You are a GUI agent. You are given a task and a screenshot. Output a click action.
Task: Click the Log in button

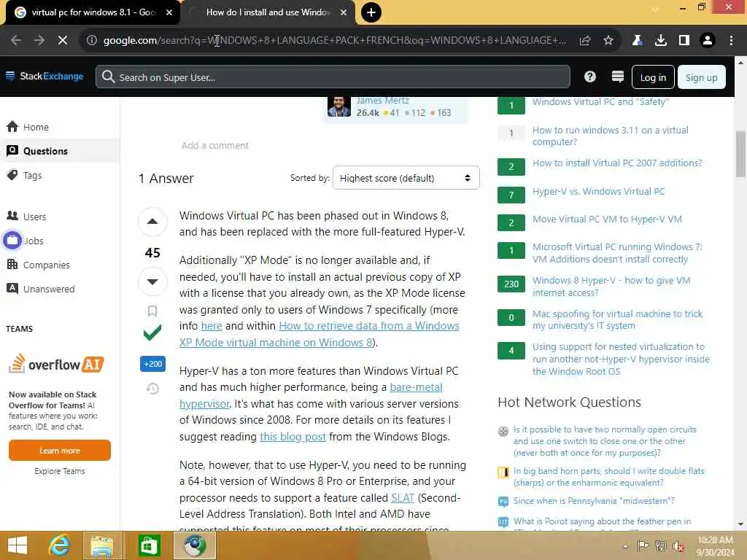click(x=653, y=77)
